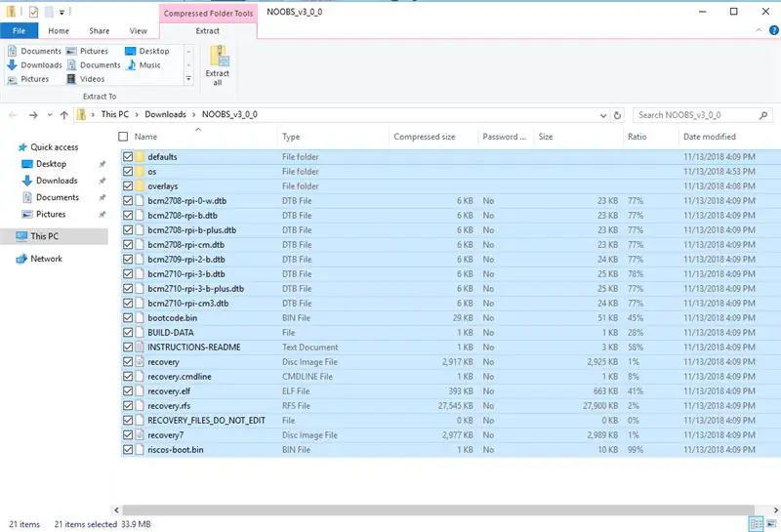
Task: Click the New folder quick-access toolbar icon
Action: click(x=49, y=12)
